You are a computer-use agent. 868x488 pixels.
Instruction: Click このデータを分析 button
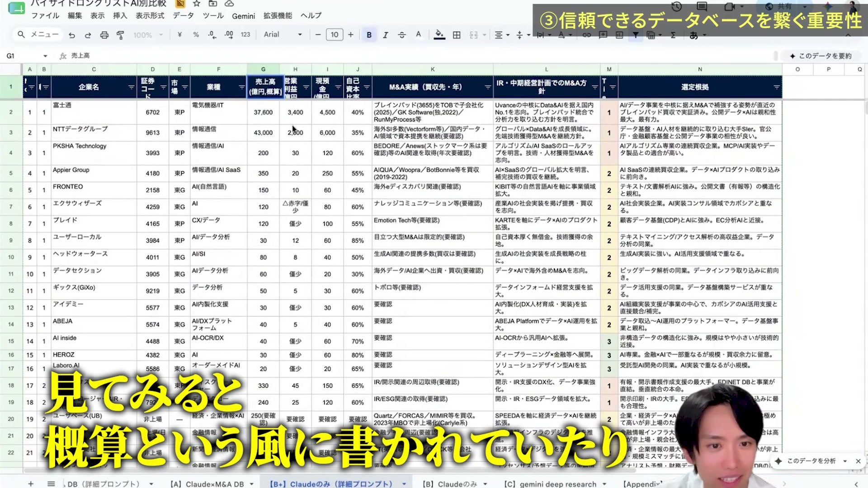[x=811, y=461]
